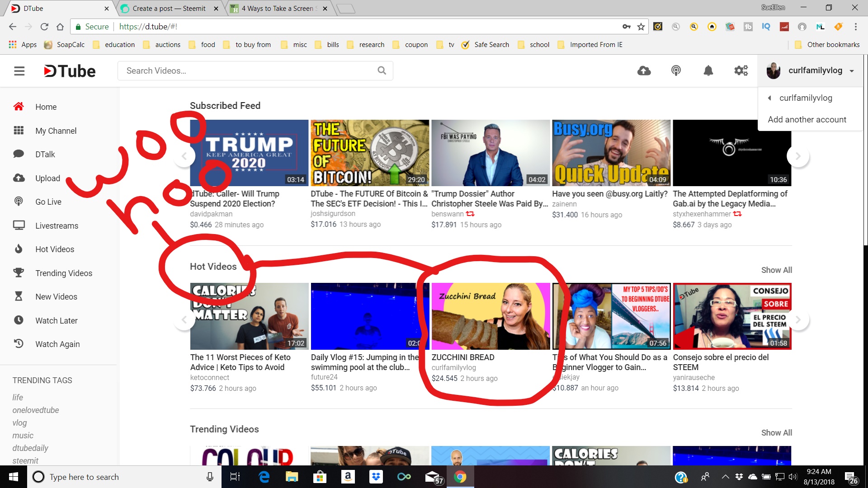Open the Windows system tray overflow chevron

point(725,477)
